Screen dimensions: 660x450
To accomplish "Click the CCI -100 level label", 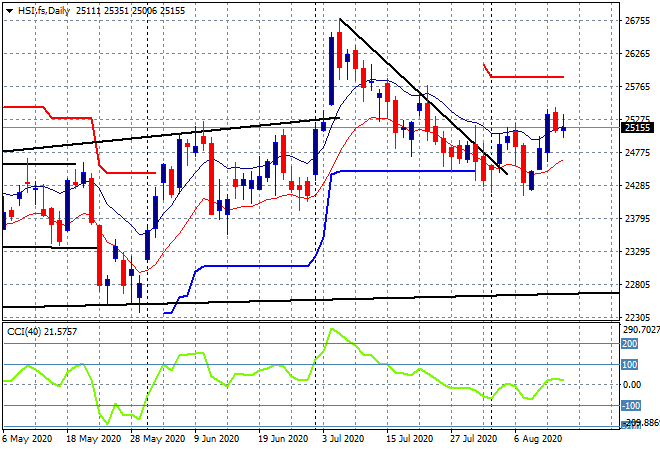I will [x=631, y=406].
